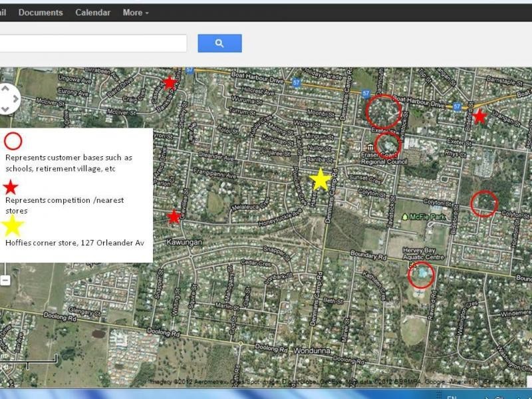Zoom out with the minus button
532x399 pixels.
click(5, 281)
